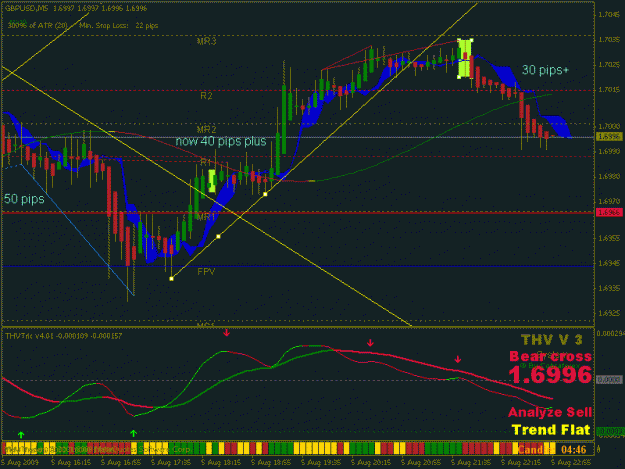Click the 1.6925 price axis value
The width and height of the screenshot is (625, 469).
click(x=609, y=313)
